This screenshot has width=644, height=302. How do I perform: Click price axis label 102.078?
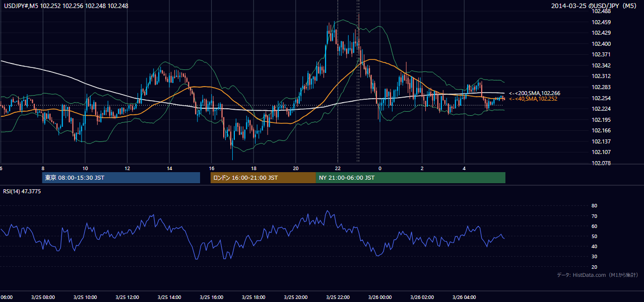point(602,163)
